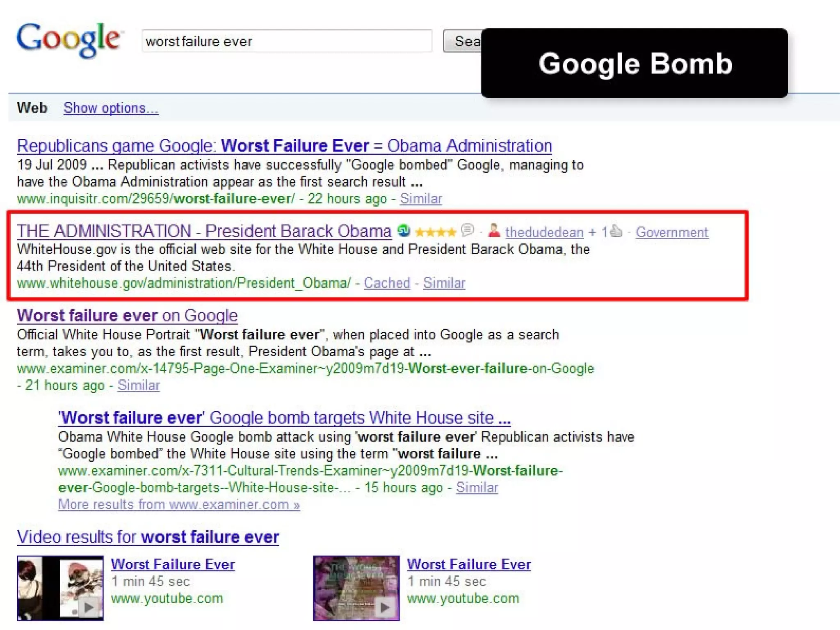Image resolution: width=840 pixels, height=630 pixels.
Task: Open More results from www.examiner.com
Action: [x=179, y=504]
